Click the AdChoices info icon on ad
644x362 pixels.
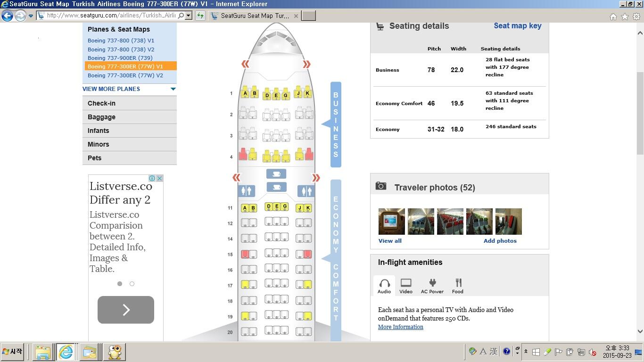[152, 178]
